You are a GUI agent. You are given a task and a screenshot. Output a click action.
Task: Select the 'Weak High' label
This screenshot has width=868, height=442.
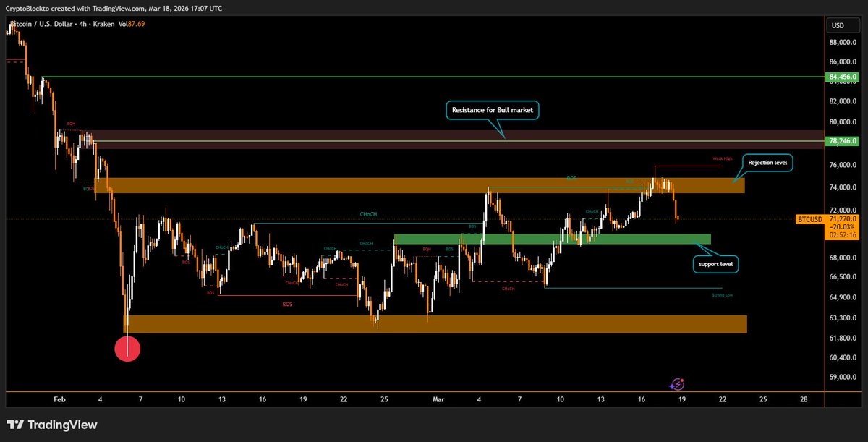[723, 158]
